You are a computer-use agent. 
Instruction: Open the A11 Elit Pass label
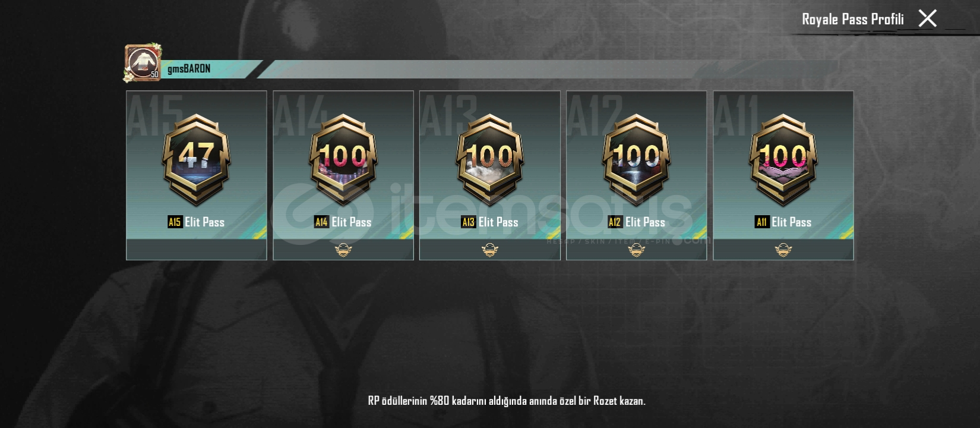point(783,222)
